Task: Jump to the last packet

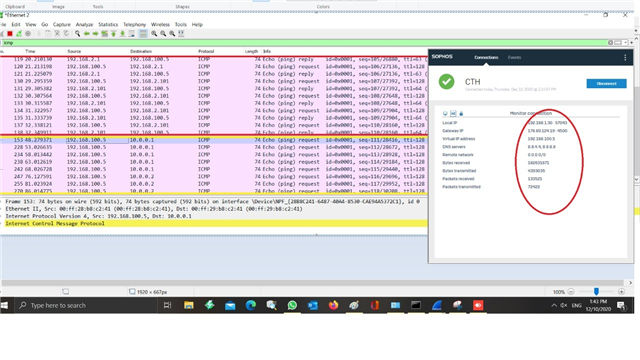Action: tap(122, 34)
